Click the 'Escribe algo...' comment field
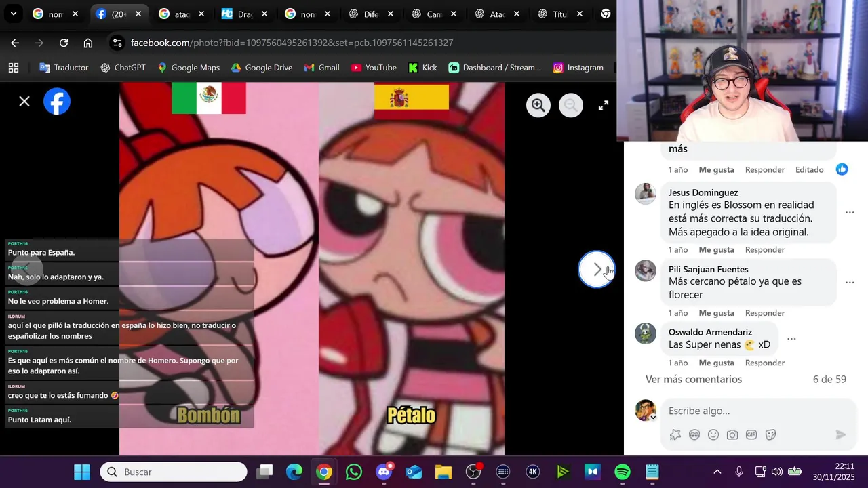The height and width of the screenshot is (488, 868). [x=758, y=411]
